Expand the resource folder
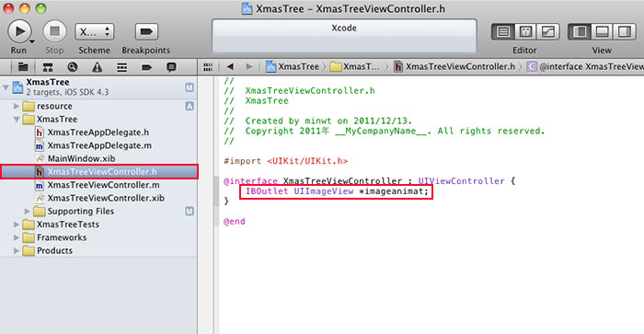 (x=17, y=106)
